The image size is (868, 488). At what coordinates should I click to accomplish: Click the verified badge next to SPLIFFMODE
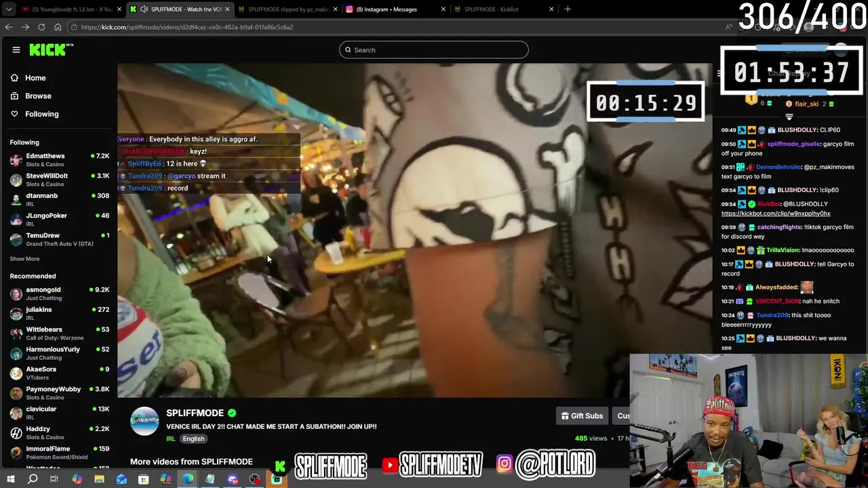tap(232, 413)
